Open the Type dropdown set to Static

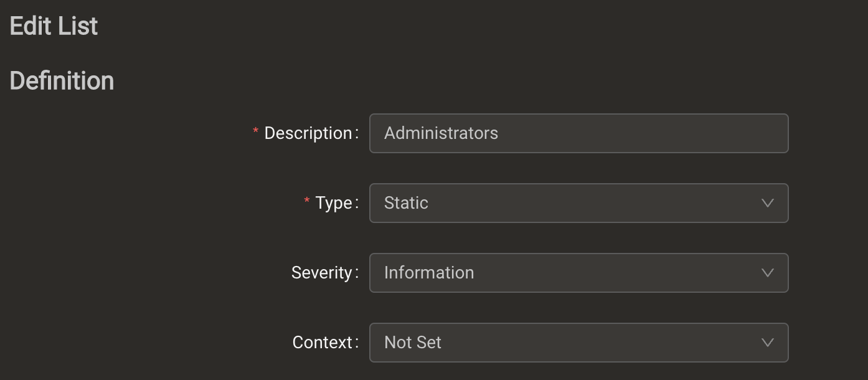(579, 203)
